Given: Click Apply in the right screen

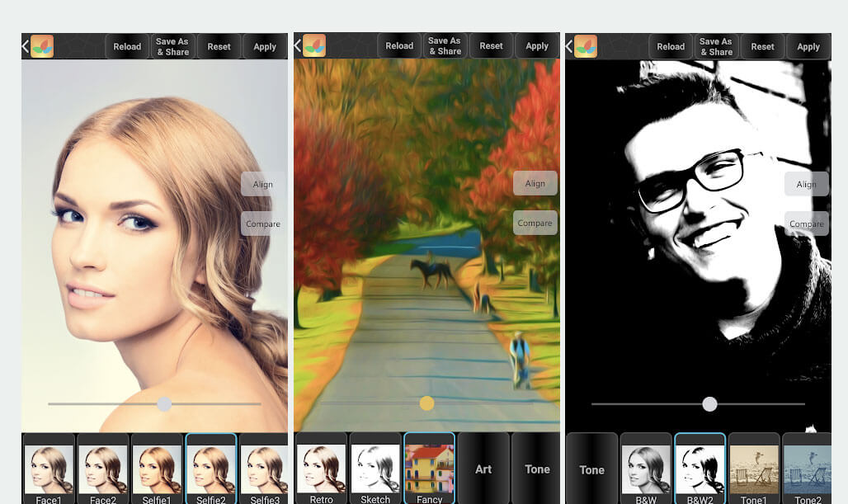Looking at the screenshot, I should tap(808, 46).
